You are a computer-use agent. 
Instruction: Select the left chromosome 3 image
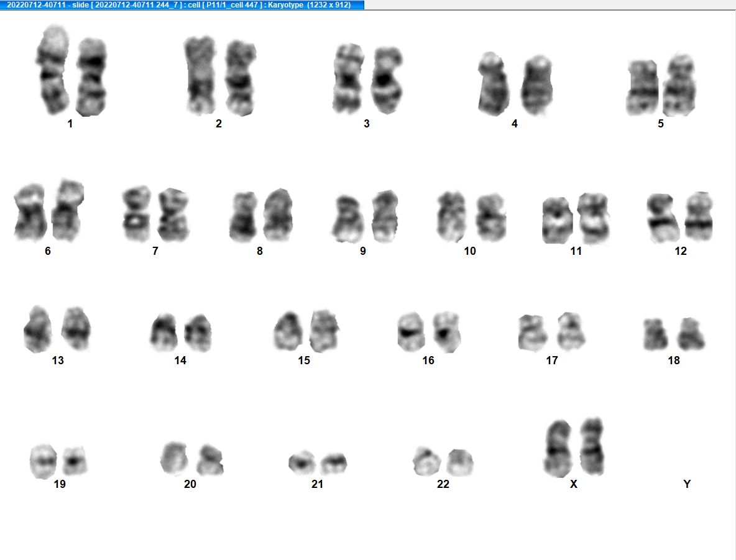(x=349, y=79)
